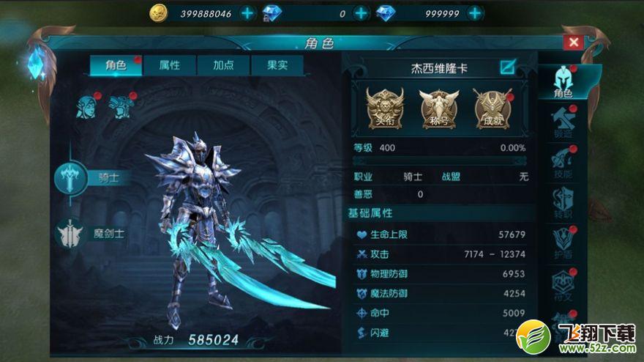This screenshot has height=362, width=644.
Task: Select the 骑士 knight class
Action: coord(89,178)
